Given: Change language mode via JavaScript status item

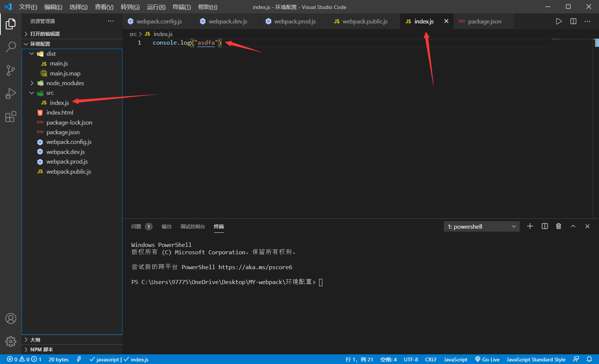Looking at the screenshot, I should [456, 359].
